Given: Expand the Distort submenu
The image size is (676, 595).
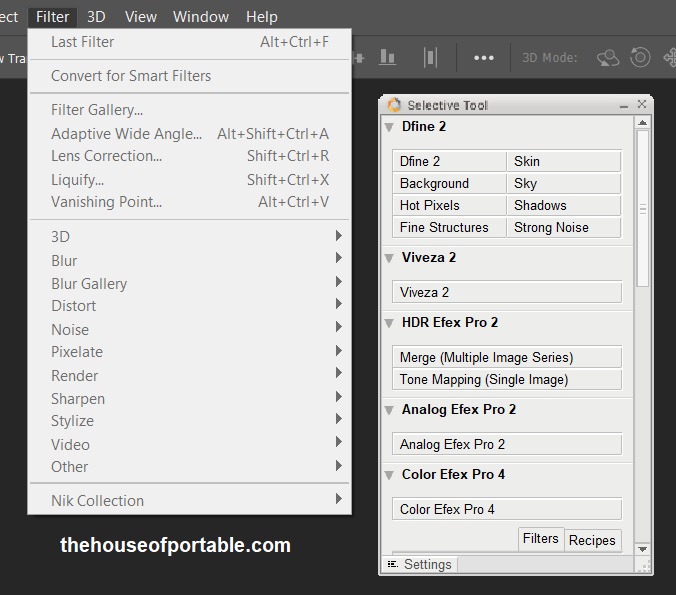Looking at the screenshot, I should pyautogui.click(x=190, y=306).
